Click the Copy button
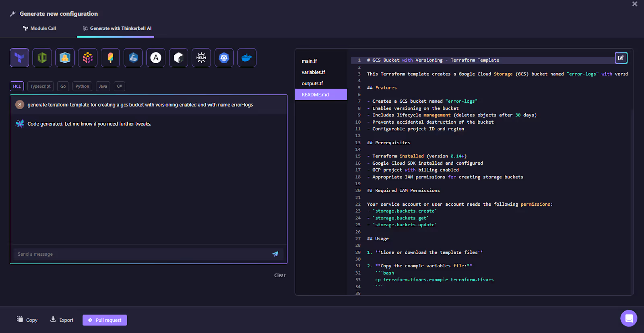The height and width of the screenshot is (333, 644). click(27, 320)
